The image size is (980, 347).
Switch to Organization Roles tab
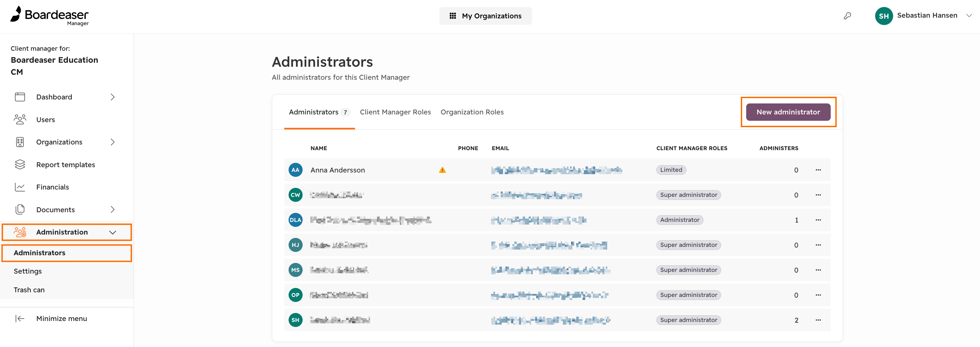point(472,112)
